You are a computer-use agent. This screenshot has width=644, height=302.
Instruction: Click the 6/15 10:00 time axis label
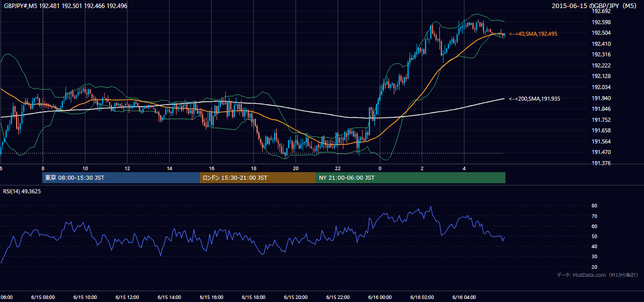(x=85, y=297)
